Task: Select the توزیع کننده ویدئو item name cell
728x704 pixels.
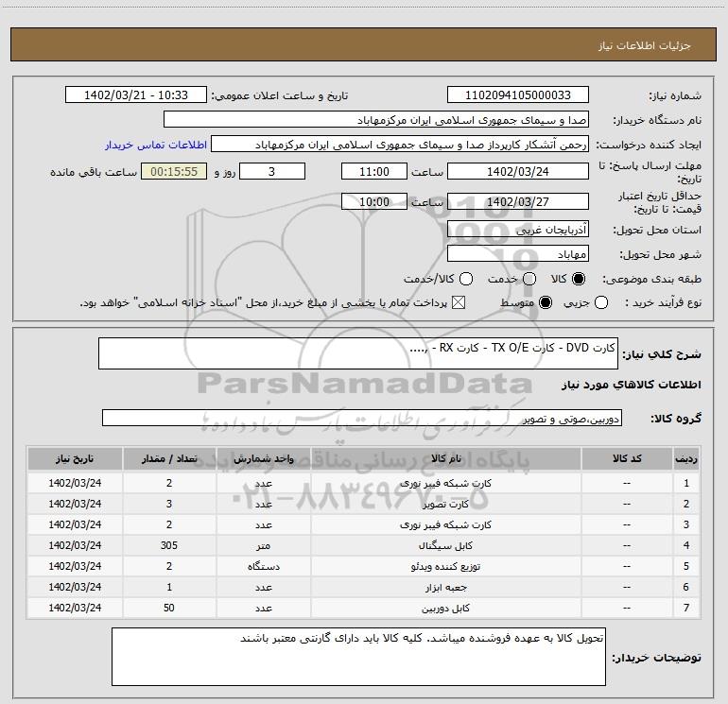Action: 445,566
